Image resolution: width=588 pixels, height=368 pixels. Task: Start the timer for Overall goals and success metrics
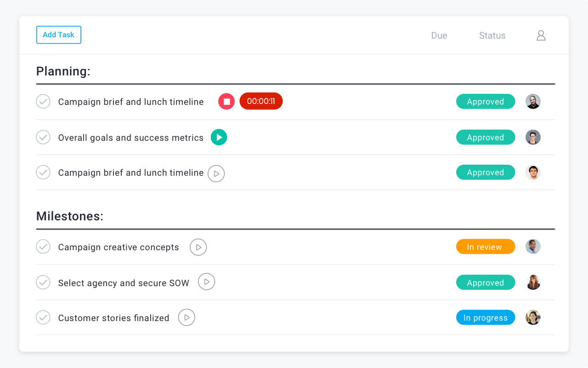(219, 137)
